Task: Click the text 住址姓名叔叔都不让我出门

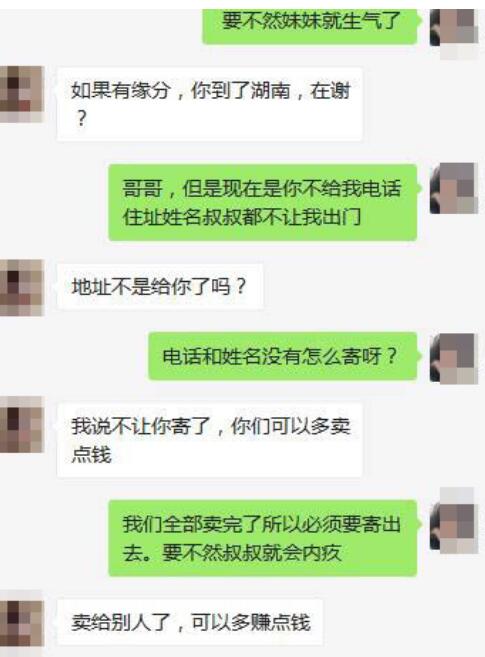Action: coord(242,217)
